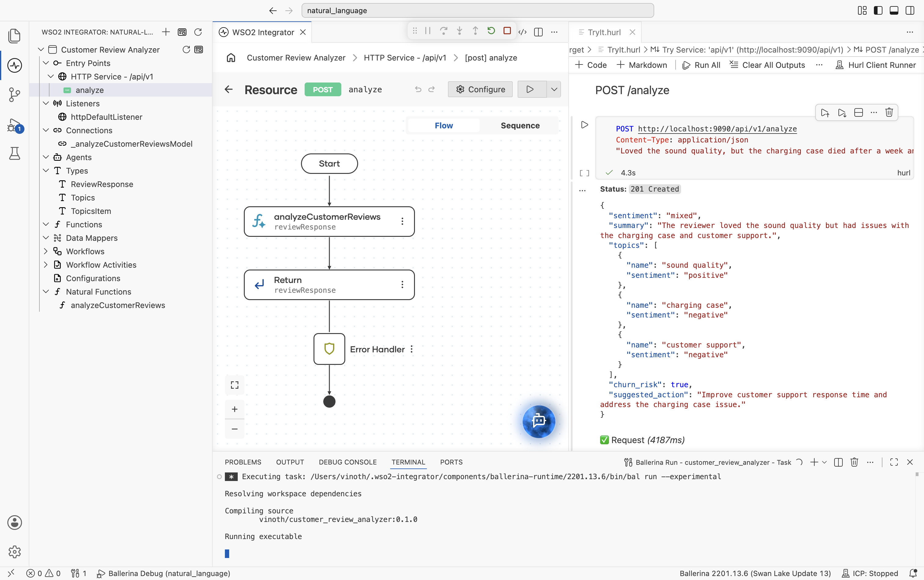Open the Testing flask view
This screenshot has height=580, width=924.
point(15,153)
